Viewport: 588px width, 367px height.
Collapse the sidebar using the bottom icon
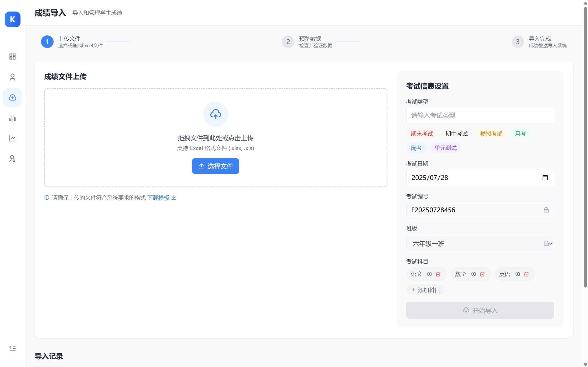click(12, 348)
